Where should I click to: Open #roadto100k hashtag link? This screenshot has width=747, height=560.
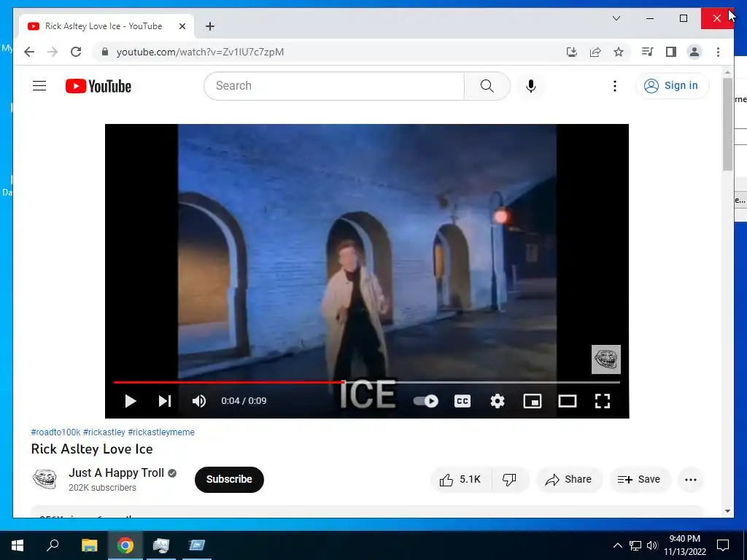55,432
